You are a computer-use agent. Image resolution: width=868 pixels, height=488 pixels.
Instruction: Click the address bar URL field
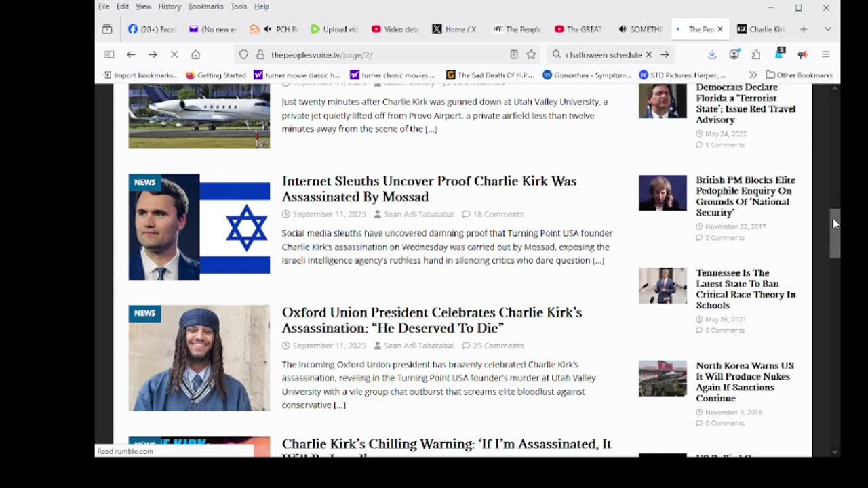point(387,54)
